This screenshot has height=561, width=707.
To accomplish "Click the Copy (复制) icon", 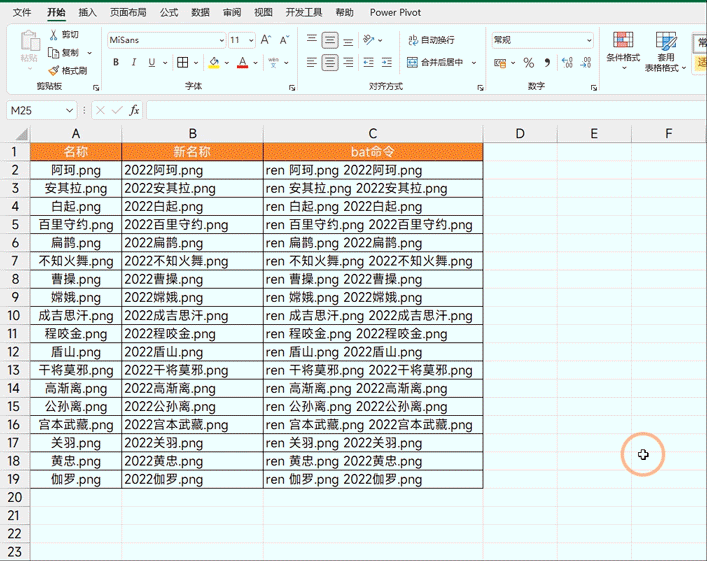I will [x=54, y=53].
